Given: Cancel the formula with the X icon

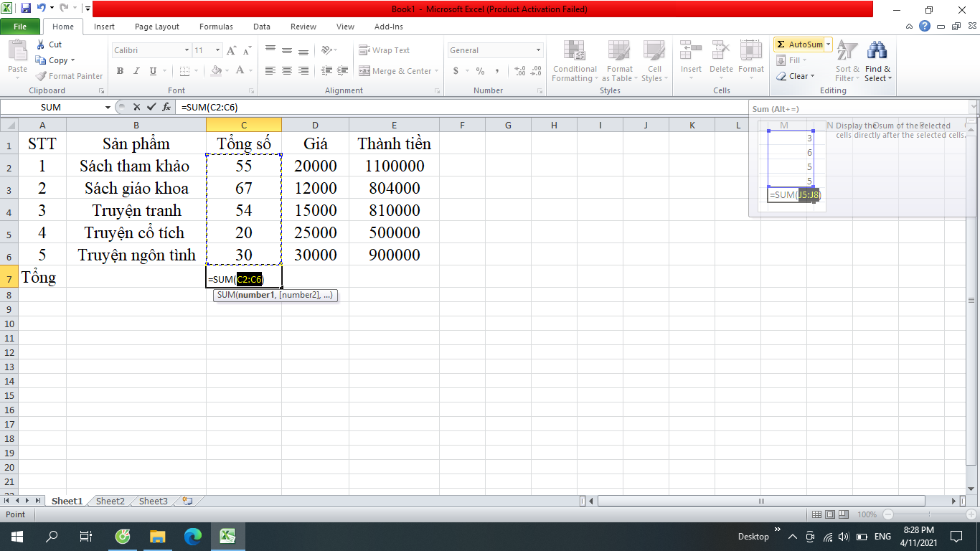Looking at the screenshot, I should click(x=136, y=107).
